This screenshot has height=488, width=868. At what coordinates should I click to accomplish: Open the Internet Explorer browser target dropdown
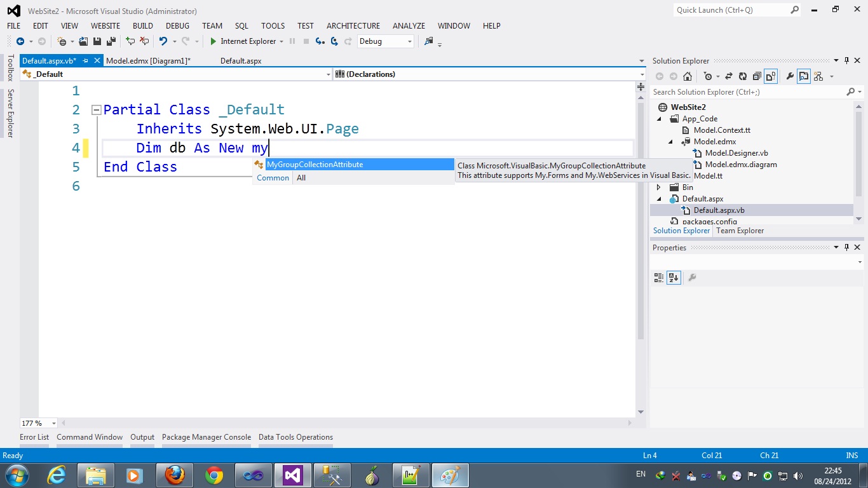[281, 41]
